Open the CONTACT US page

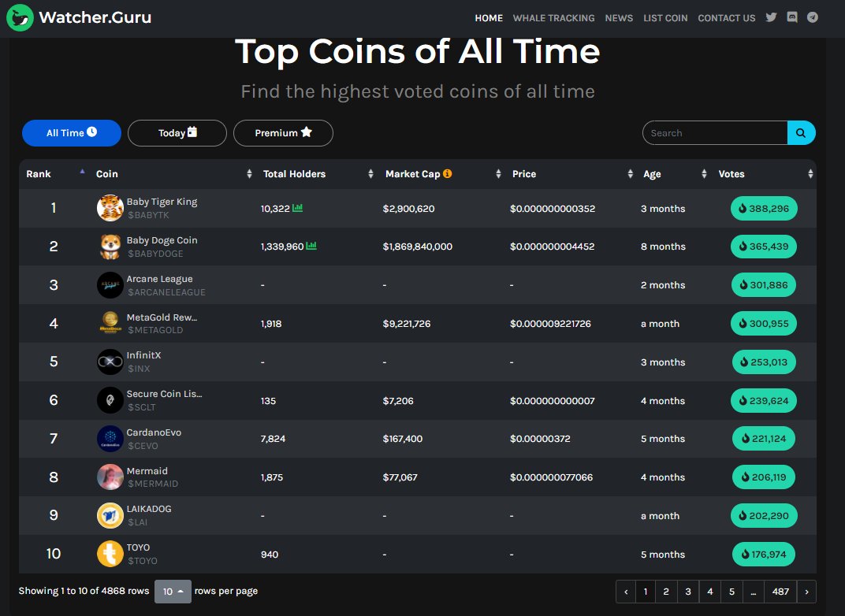tap(727, 18)
